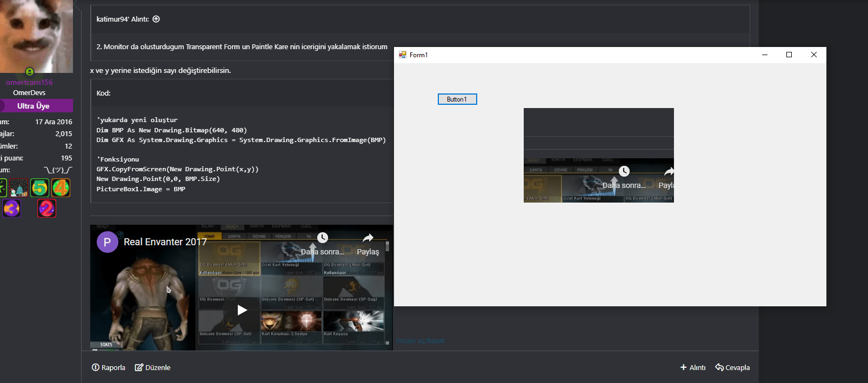Open the user avatar image
Viewport: 868px width, 383px height.
click(36, 36)
